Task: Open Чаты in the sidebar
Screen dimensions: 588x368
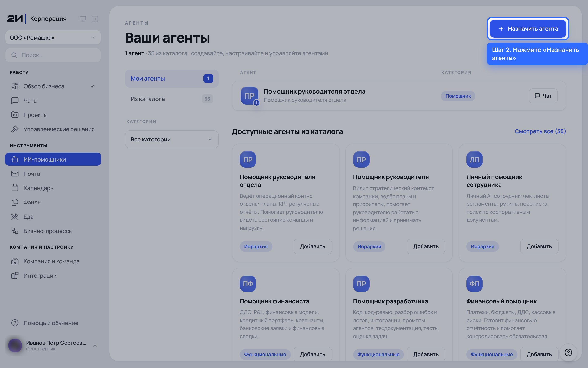Action: click(x=53, y=101)
